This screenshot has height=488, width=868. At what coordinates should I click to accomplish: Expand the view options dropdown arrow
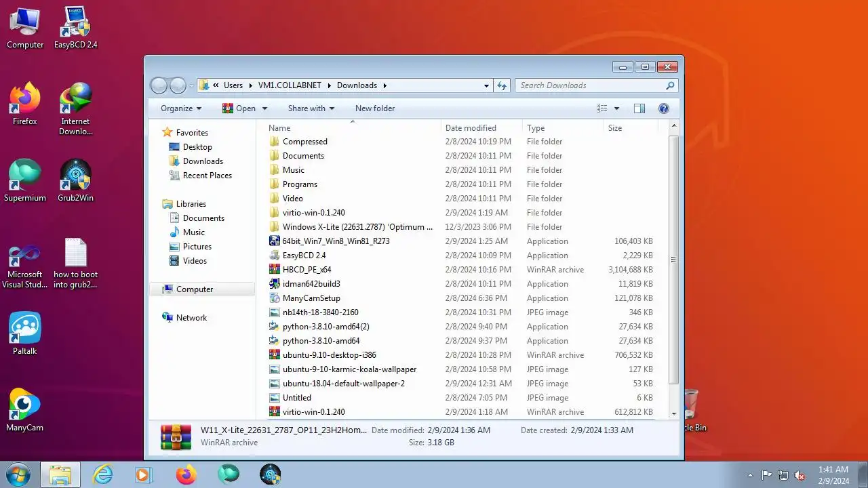(616, 108)
